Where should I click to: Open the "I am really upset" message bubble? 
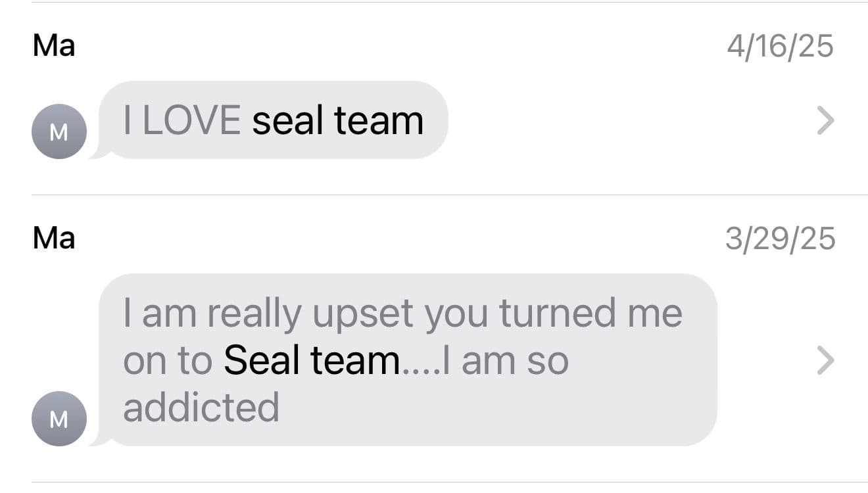408,360
